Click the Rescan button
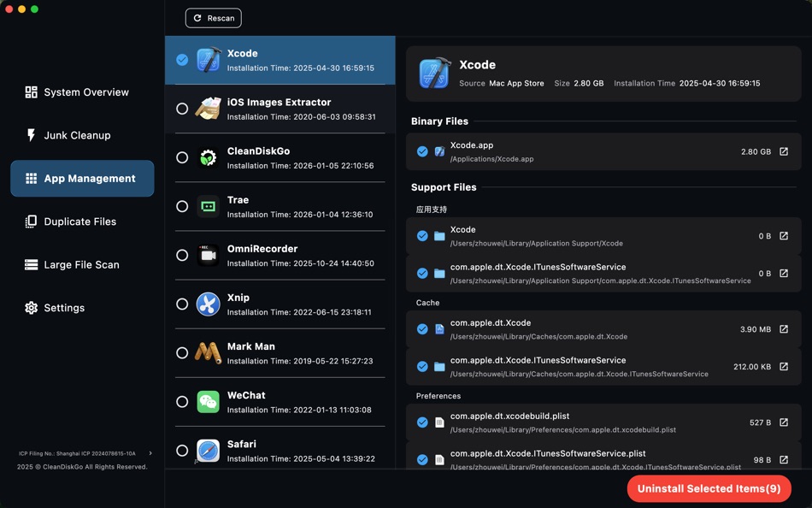Screen dimensions: 812x508 pyautogui.click(x=213, y=17)
